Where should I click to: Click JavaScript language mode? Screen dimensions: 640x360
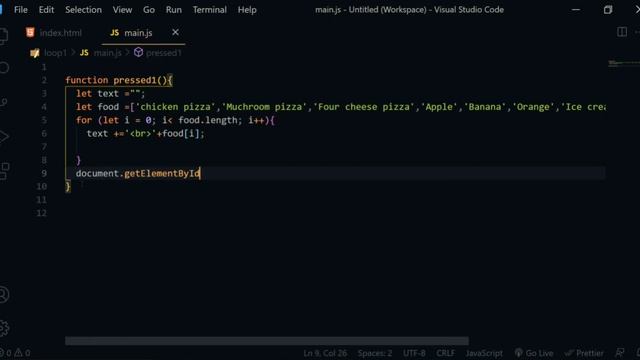click(484, 353)
